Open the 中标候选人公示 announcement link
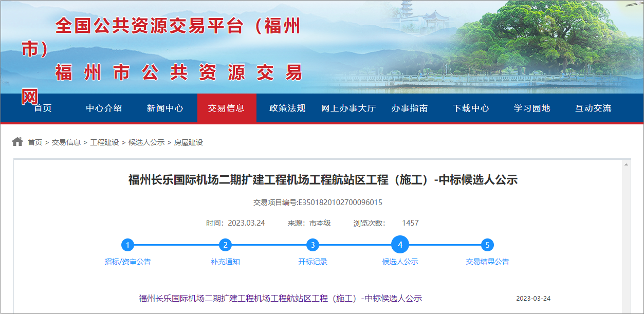This screenshot has height=314, width=644. [280, 299]
